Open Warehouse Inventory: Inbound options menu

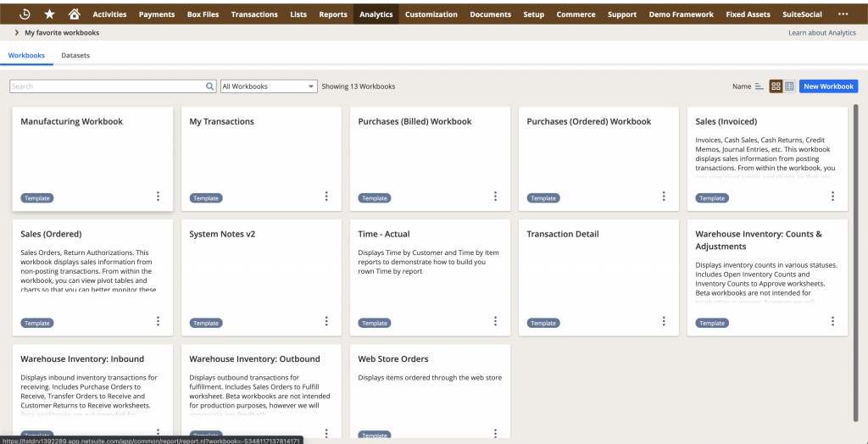158,433
